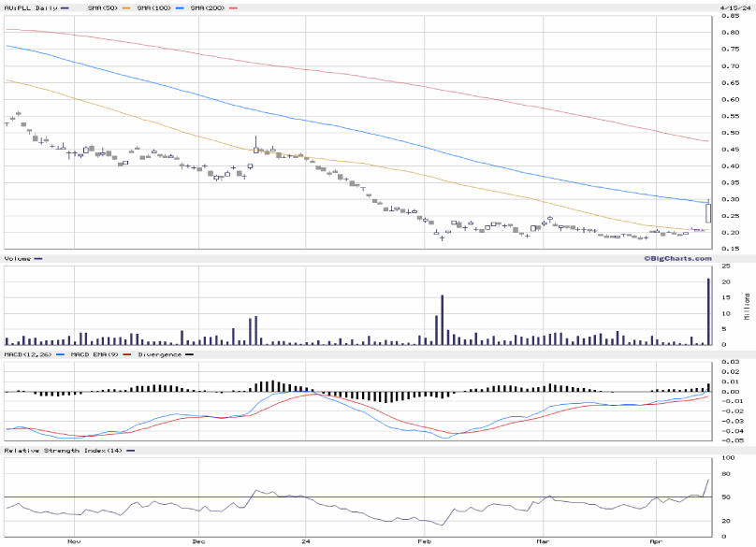Select the SMA(50) legend entry
Image resolution: width=756 pixels, height=547 pixels.
point(103,7)
